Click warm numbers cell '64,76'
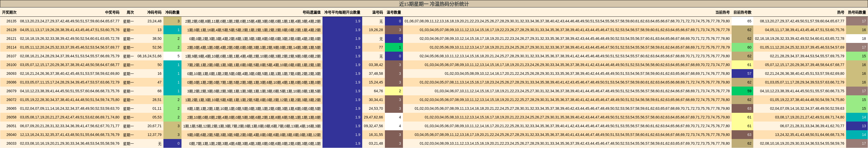The image size is (868, 148). coord(378,91)
